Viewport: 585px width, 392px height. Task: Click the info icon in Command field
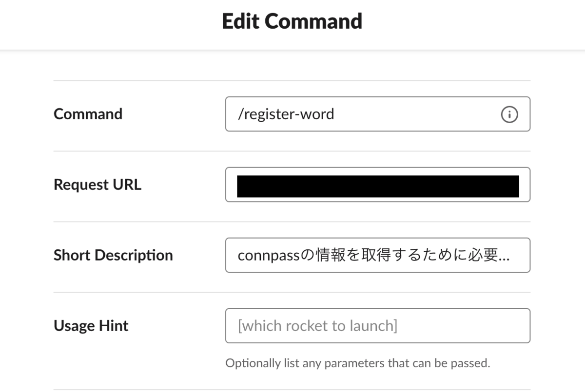click(x=509, y=114)
